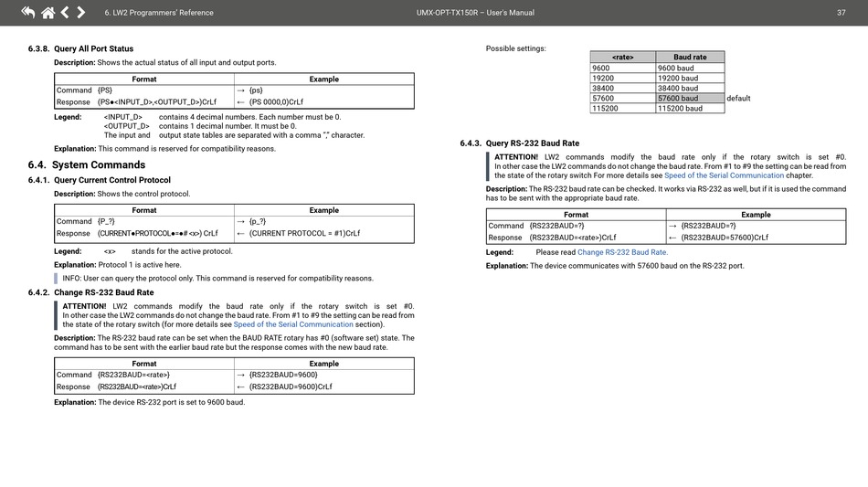Click the '9600' rate cell in the table

click(622, 68)
